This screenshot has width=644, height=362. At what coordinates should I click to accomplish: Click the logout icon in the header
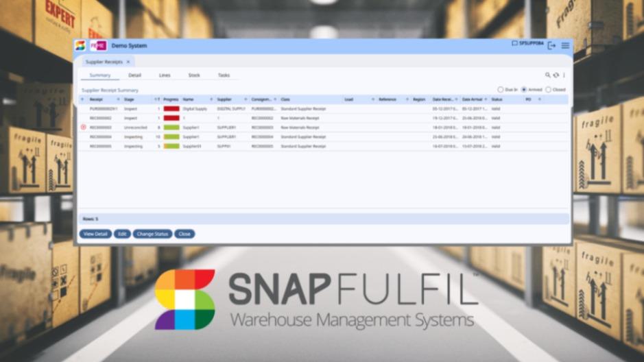click(551, 45)
